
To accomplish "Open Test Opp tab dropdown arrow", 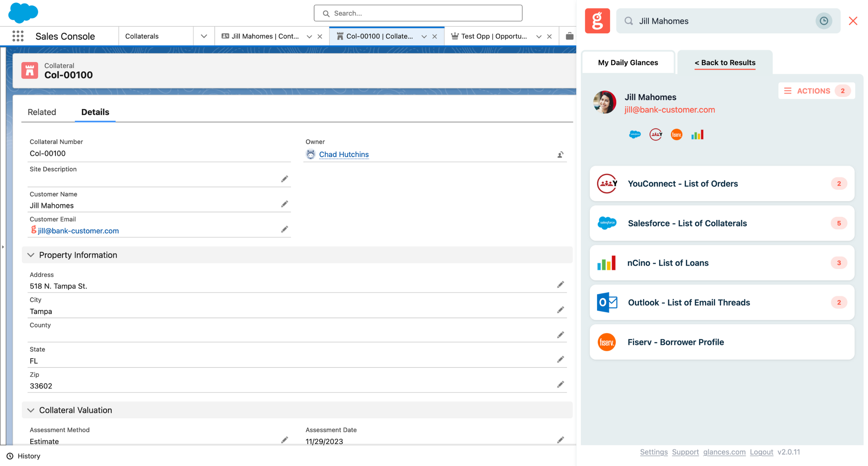I will point(539,37).
